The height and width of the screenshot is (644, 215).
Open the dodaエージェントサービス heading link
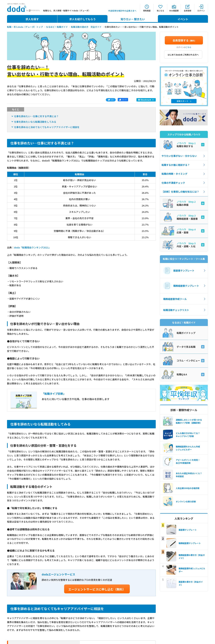[x=58, y=574]
